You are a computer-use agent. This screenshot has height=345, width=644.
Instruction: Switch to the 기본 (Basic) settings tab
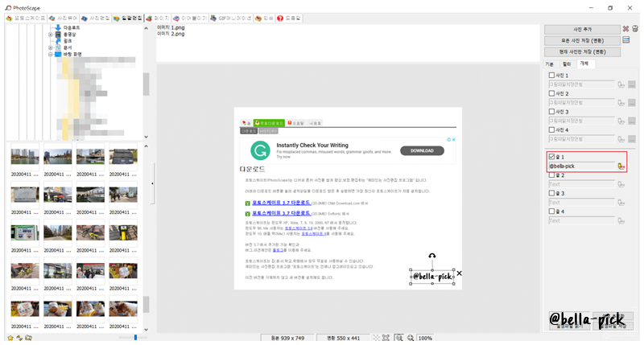pos(550,64)
